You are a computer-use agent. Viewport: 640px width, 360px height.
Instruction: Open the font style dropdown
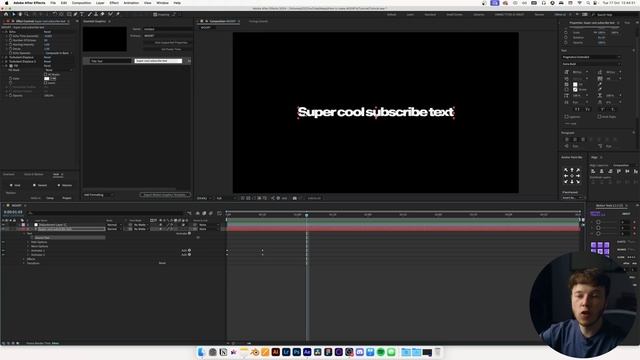pos(591,64)
